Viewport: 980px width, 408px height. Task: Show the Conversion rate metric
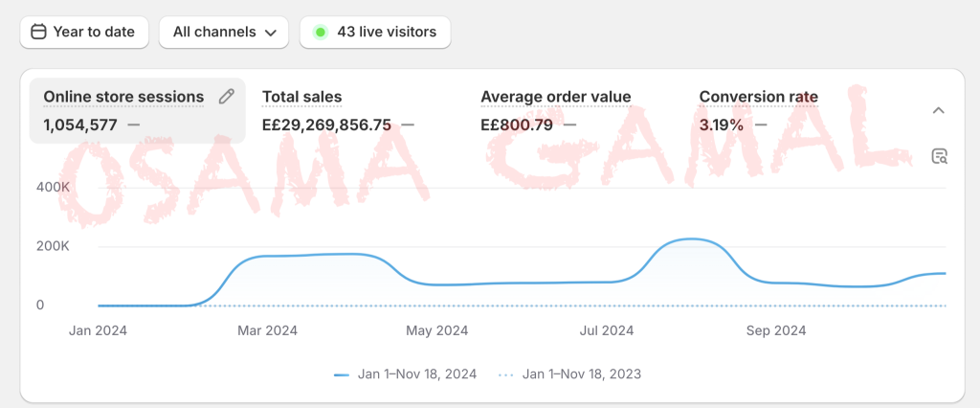click(x=758, y=97)
